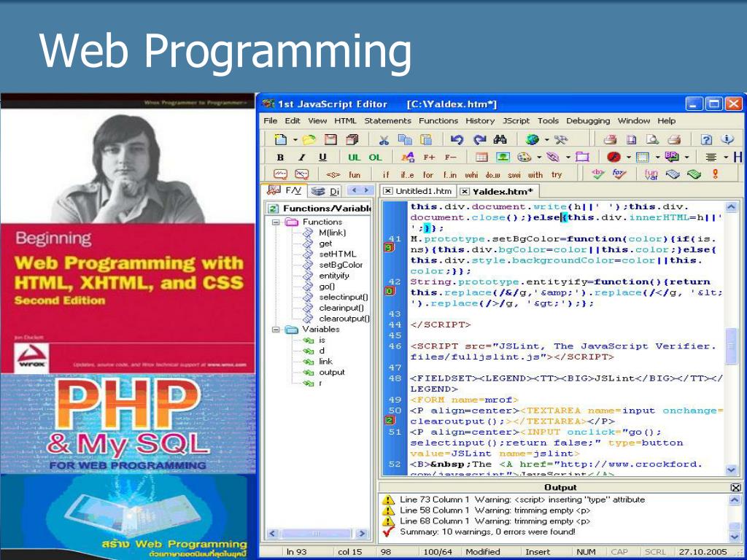
Task: Collapse the Functions tree folder
Action: tap(276, 222)
